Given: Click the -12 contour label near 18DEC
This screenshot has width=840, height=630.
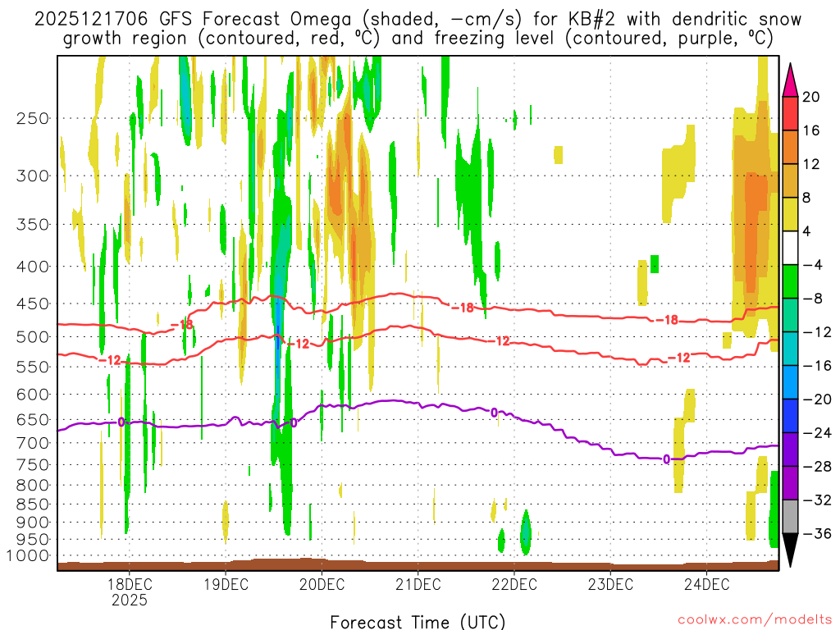Looking at the screenshot, I should click(110, 361).
